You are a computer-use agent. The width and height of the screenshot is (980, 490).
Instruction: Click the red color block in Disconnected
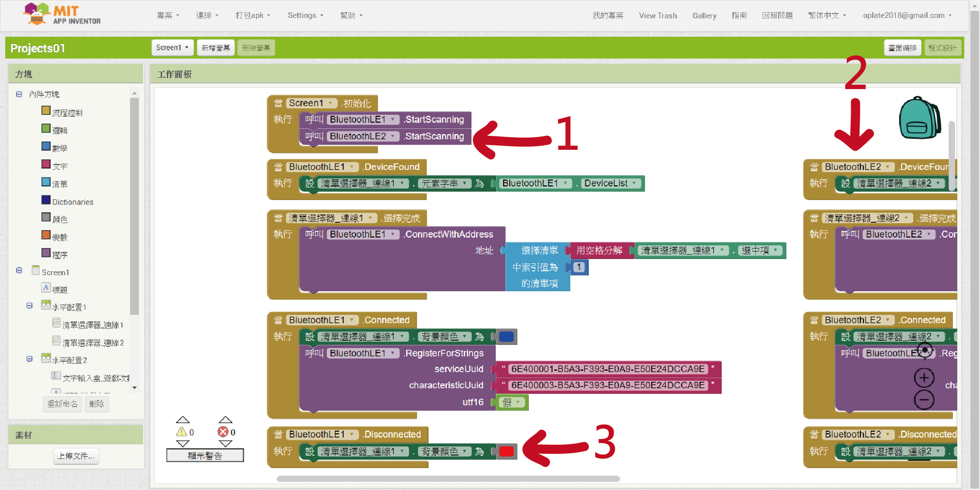[x=506, y=451]
